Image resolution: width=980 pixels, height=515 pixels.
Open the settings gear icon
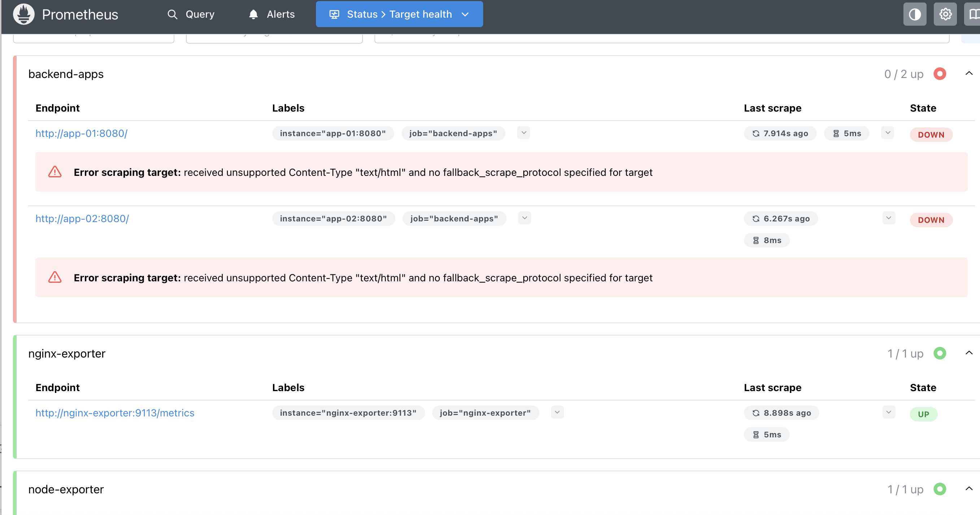click(x=945, y=14)
